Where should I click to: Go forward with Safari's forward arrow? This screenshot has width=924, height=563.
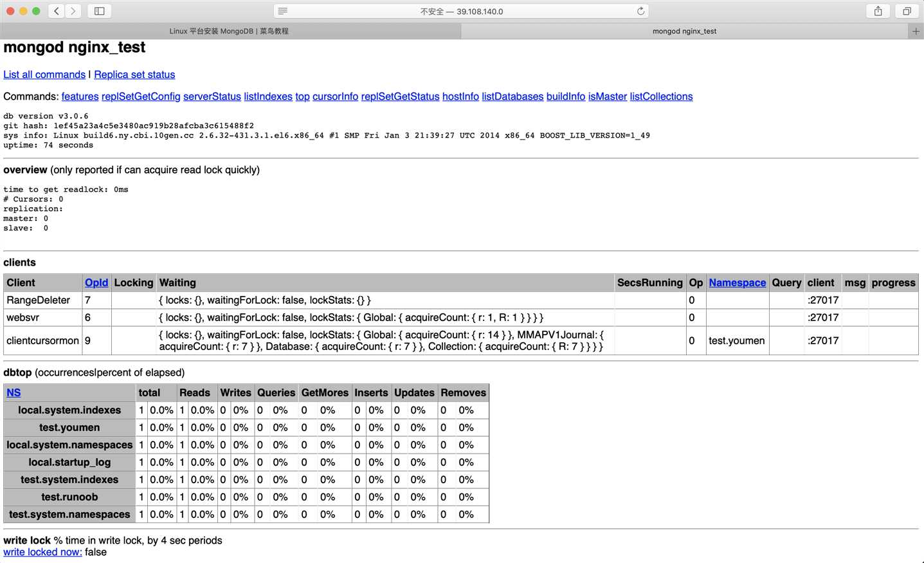pyautogui.click(x=73, y=11)
